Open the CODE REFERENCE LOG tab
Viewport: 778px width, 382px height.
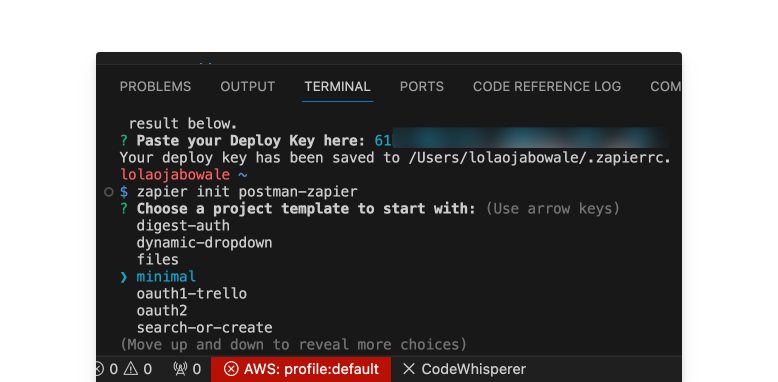tap(547, 87)
